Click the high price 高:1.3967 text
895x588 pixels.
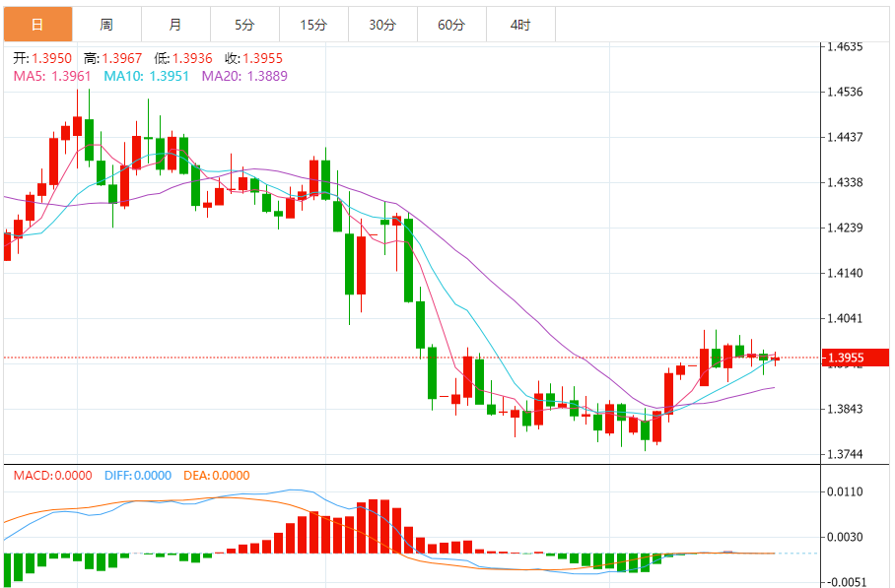click(113, 58)
